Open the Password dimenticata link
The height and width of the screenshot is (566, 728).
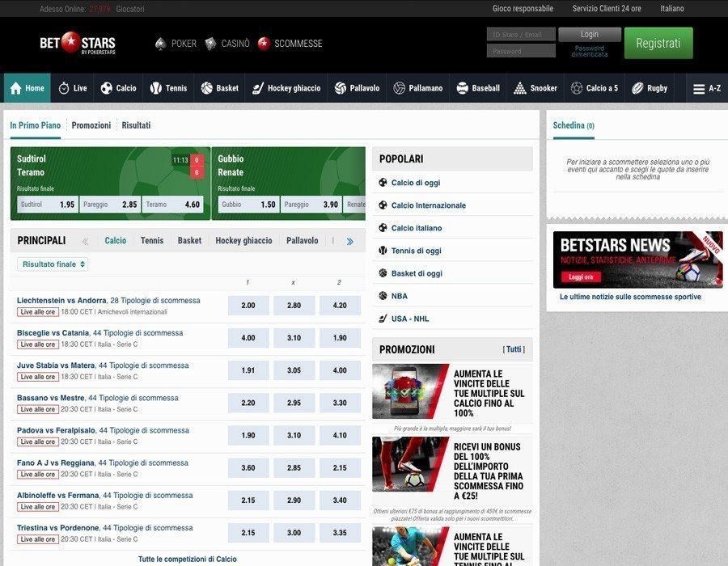590,51
